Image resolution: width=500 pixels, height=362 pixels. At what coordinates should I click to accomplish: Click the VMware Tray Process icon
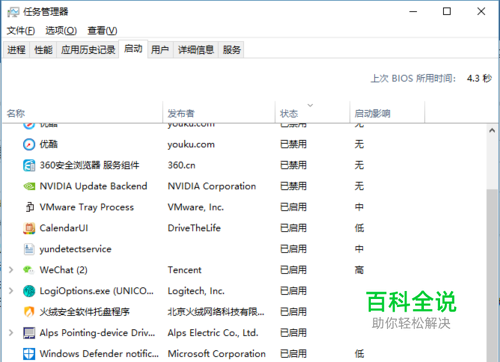[29, 207]
